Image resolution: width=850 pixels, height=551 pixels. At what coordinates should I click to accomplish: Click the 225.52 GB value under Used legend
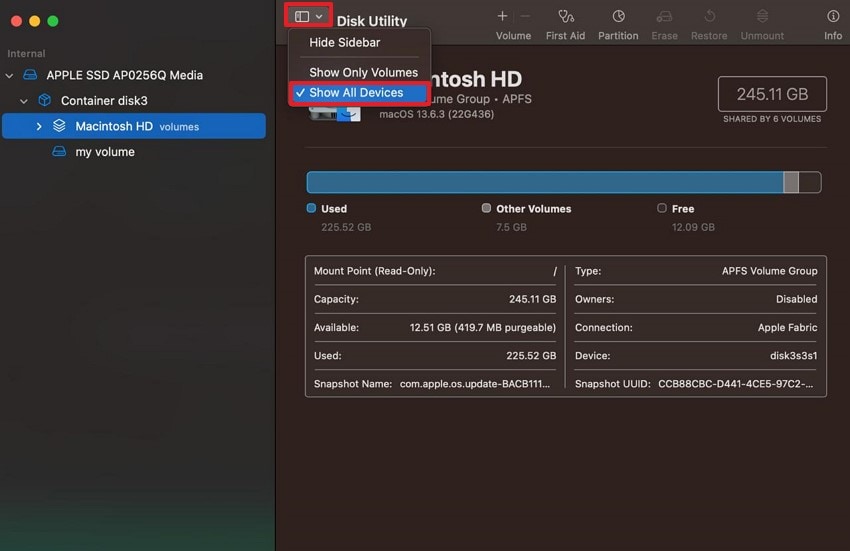tap(346, 227)
